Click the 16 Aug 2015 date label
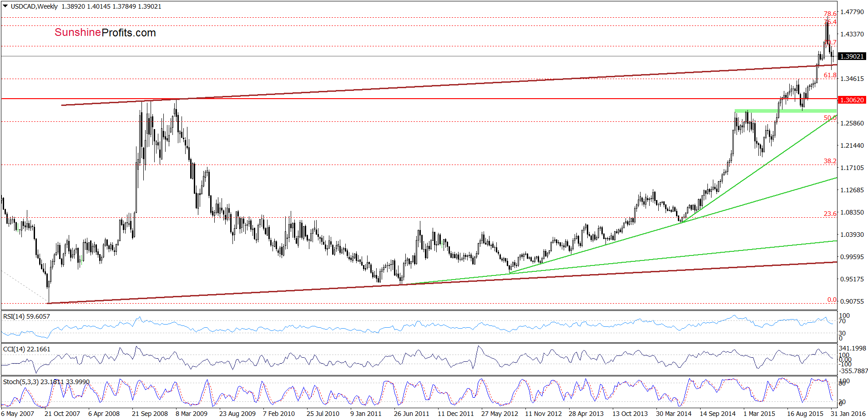The width and height of the screenshot is (868, 420). tap(805, 414)
